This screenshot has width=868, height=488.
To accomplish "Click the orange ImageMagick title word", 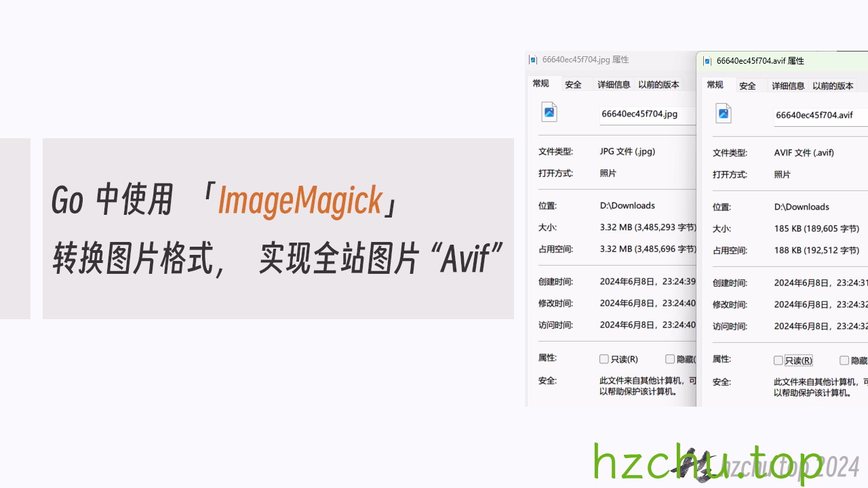I will pyautogui.click(x=300, y=201).
